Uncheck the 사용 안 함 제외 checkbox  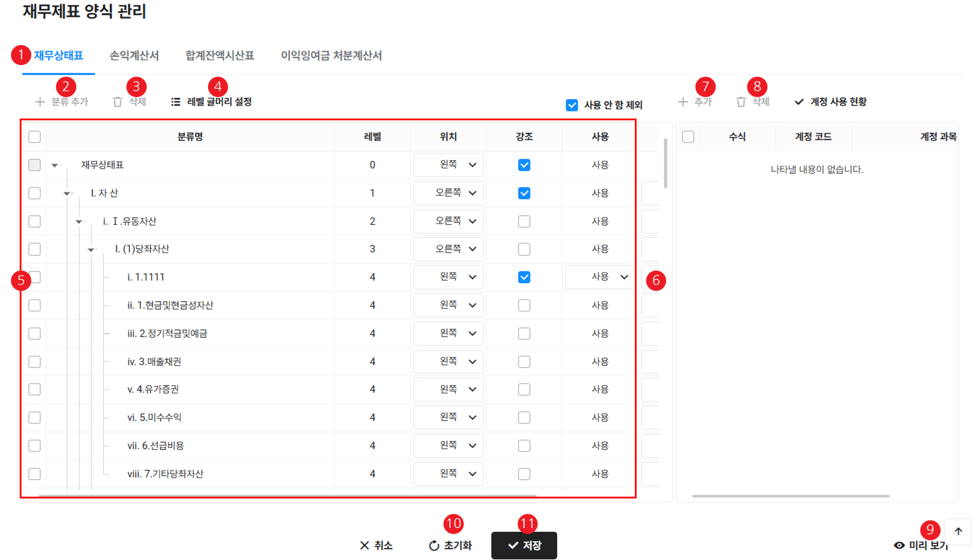click(x=572, y=105)
